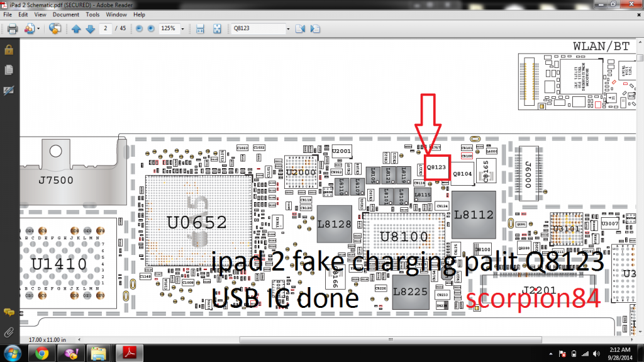Open the collaborate tool dropdown arrow
Viewport: 644px width, 362px height.
(38, 29)
